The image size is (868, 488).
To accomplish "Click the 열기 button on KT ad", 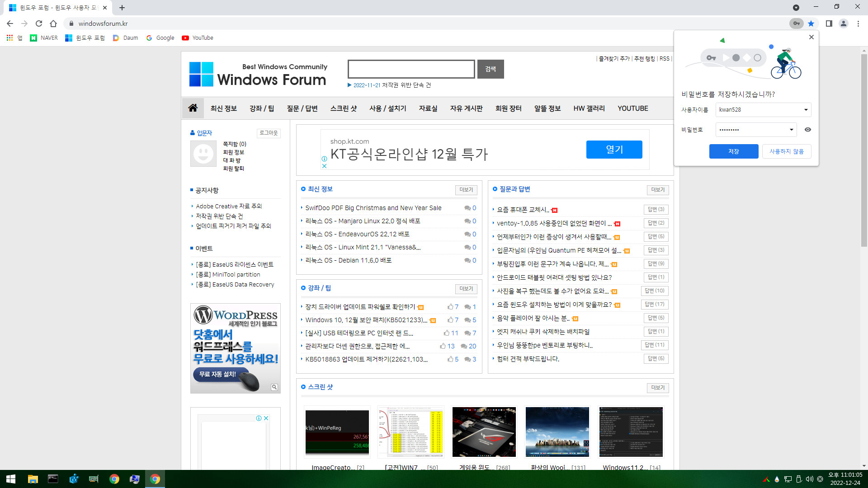I will (614, 150).
